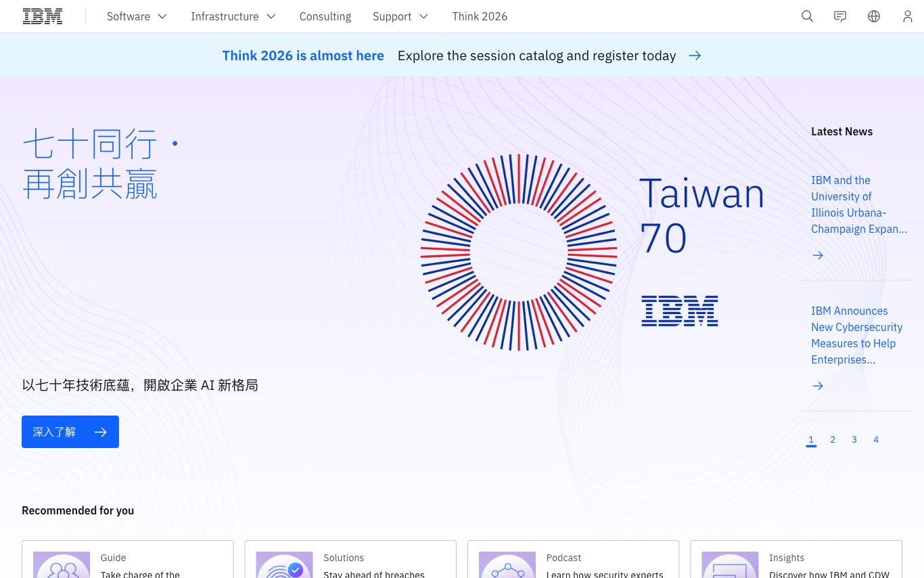Click the globe region selector icon
This screenshot has height=578, width=924.
(874, 16)
